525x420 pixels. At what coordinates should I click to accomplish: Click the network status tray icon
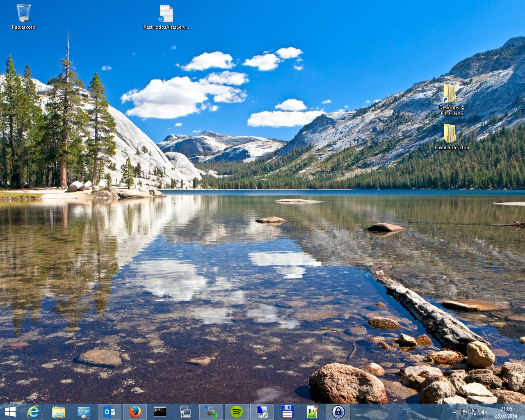tap(474, 412)
